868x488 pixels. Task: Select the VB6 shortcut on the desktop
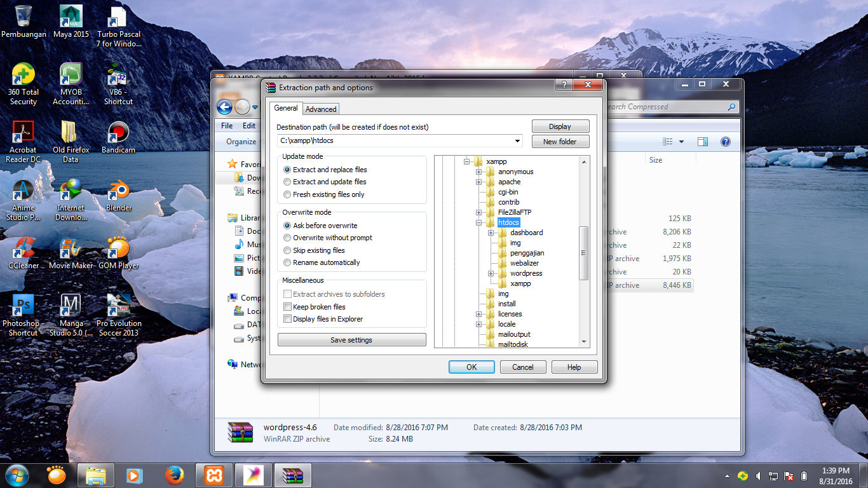pyautogui.click(x=119, y=84)
